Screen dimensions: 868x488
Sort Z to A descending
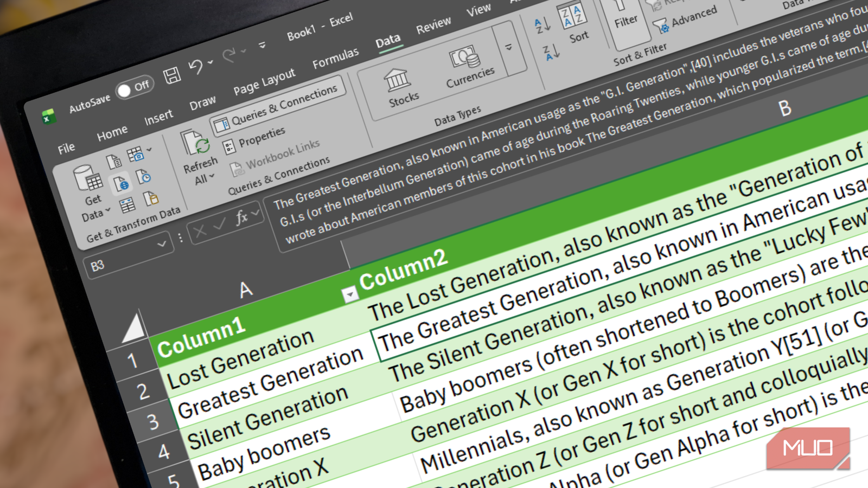(551, 52)
